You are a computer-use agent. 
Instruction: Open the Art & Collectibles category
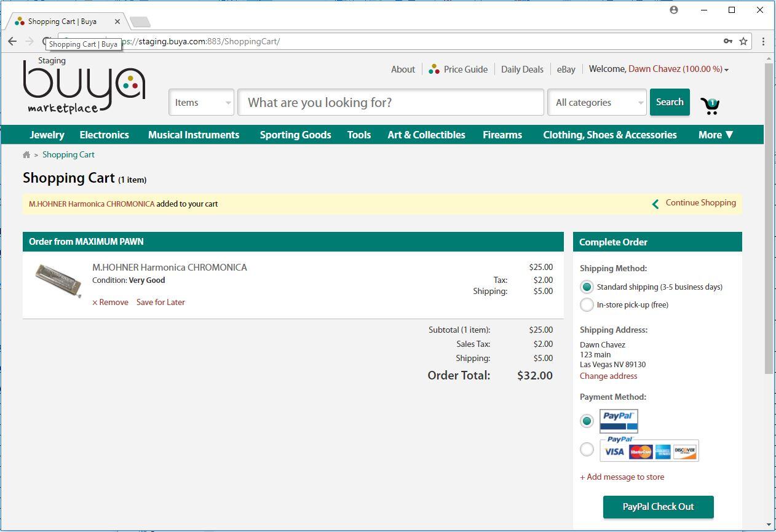coord(426,135)
